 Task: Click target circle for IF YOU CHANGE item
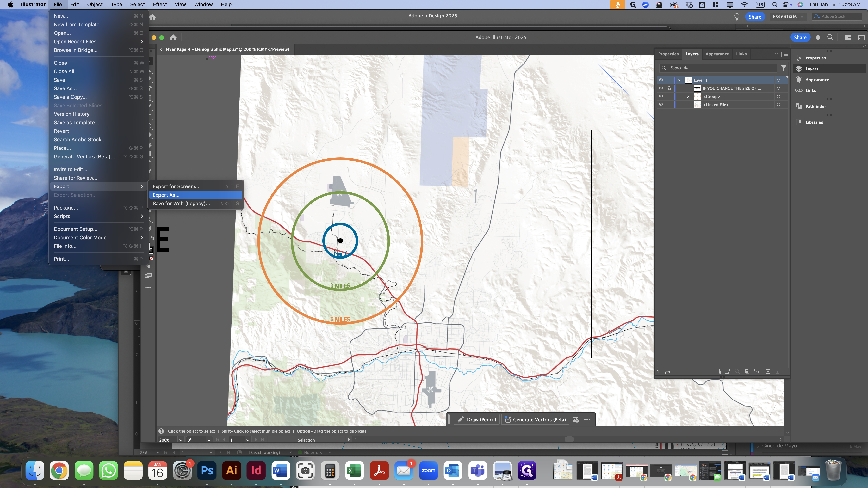[778, 88]
